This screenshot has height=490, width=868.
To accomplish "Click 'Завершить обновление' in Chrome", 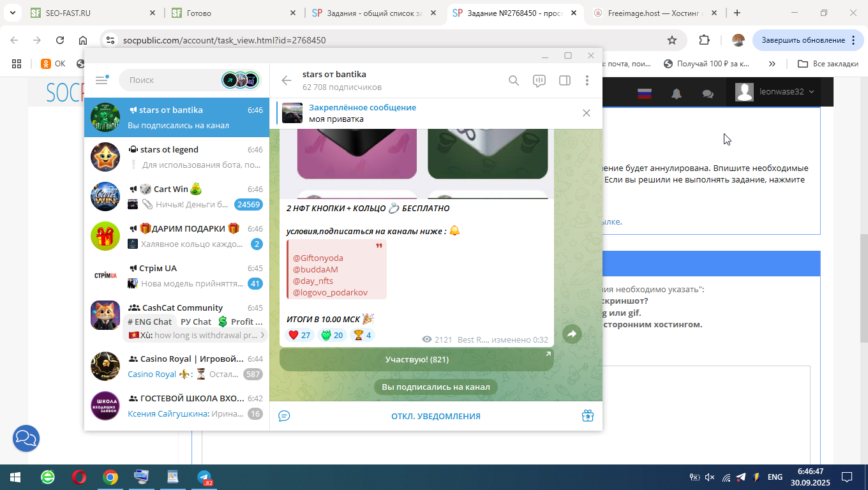I will [808, 40].
